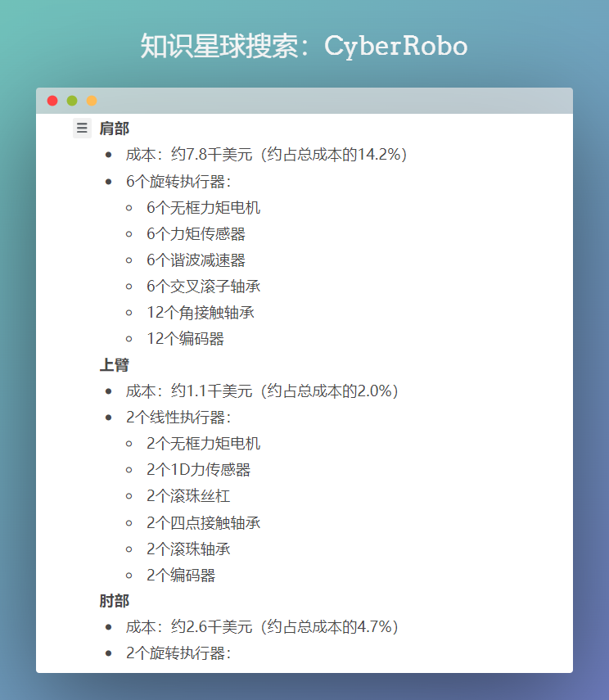Select the line 6个旋转执行器:
Image resolution: width=609 pixels, height=700 pixels.
[x=178, y=181]
